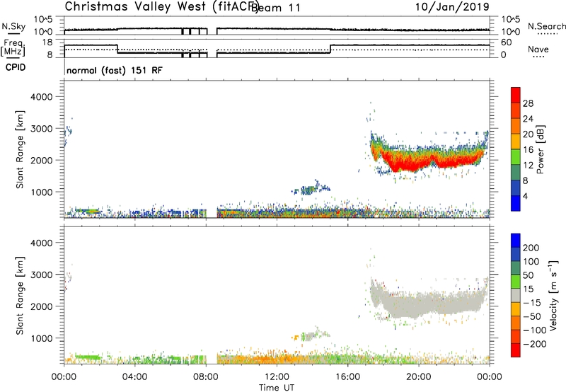
Task: Click the red −200 segment of Velocity colorbar
Action: (x=516, y=350)
